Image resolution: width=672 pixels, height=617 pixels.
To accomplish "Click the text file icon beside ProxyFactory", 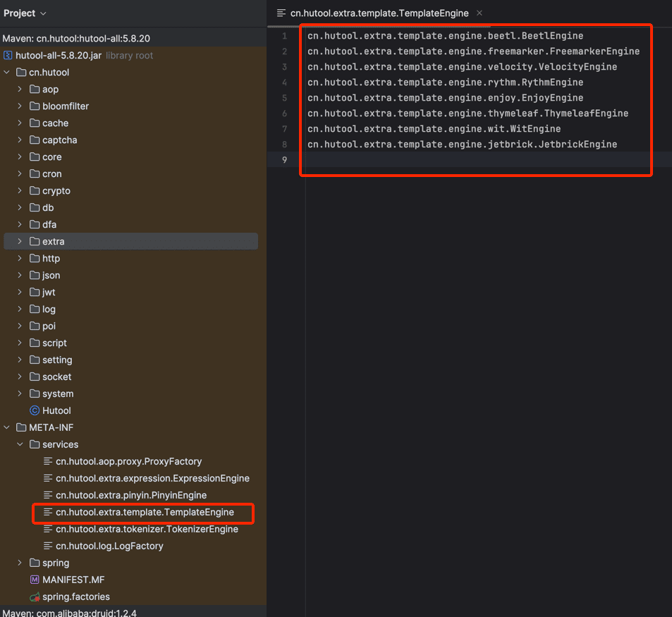I will [48, 461].
